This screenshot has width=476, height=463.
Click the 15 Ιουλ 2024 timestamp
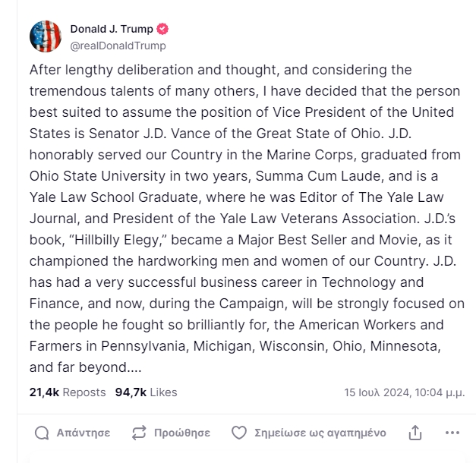point(405,393)
